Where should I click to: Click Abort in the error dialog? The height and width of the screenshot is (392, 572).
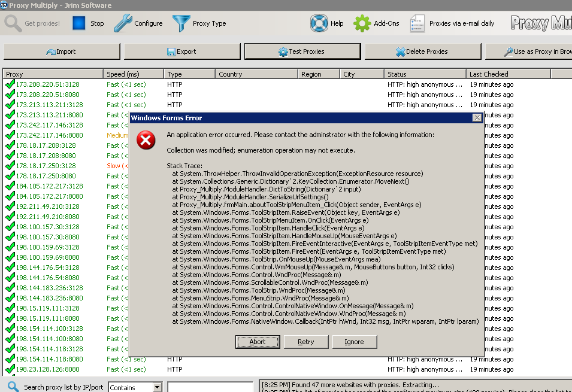[258, 342]
